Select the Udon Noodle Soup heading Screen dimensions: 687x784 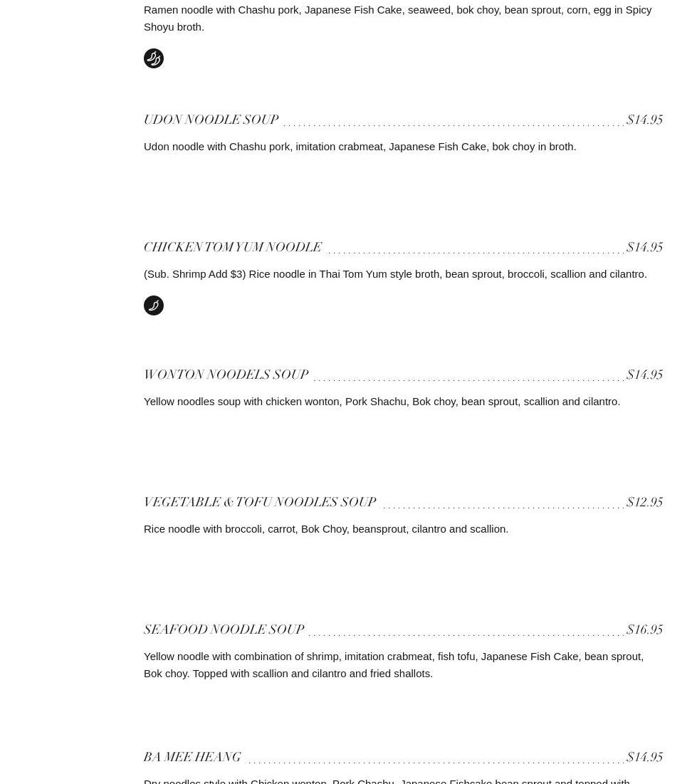[211, 120]
